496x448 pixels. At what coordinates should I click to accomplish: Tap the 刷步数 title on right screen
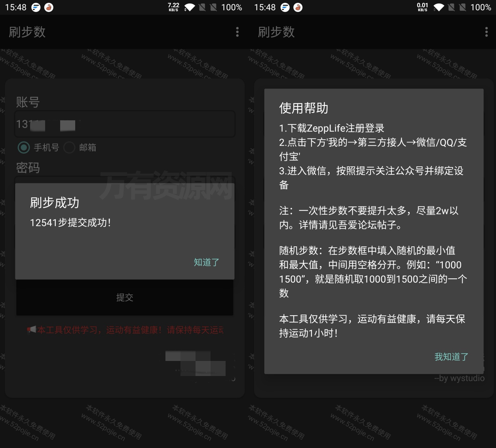tap(276, 32)
